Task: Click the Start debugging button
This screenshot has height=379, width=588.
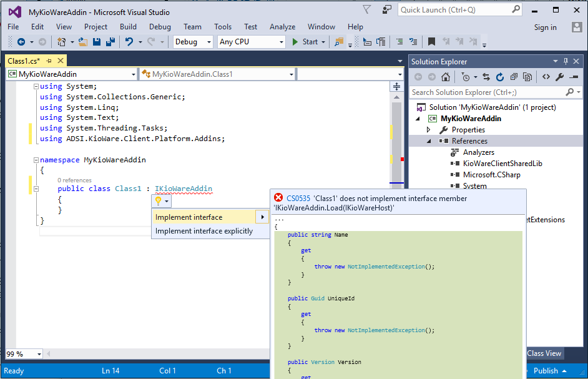Action: 305,42
